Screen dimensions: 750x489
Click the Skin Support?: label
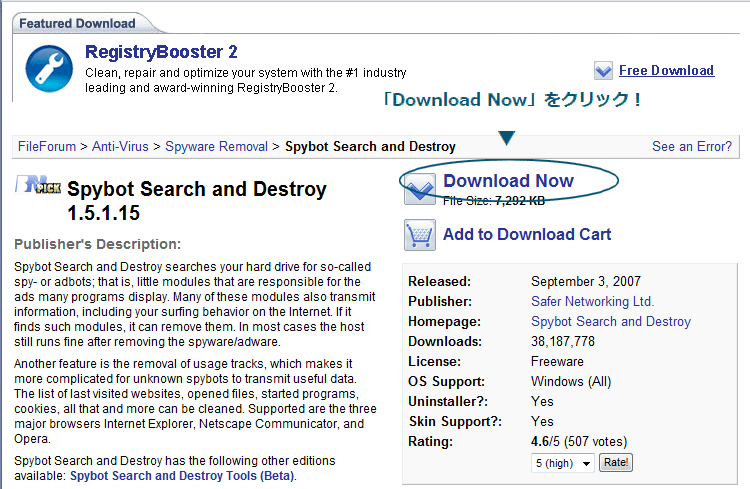click(455, 422)
